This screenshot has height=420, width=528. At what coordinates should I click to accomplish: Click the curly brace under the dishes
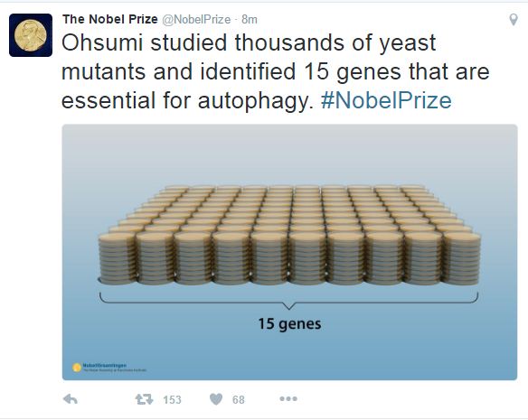click(289, 301)
